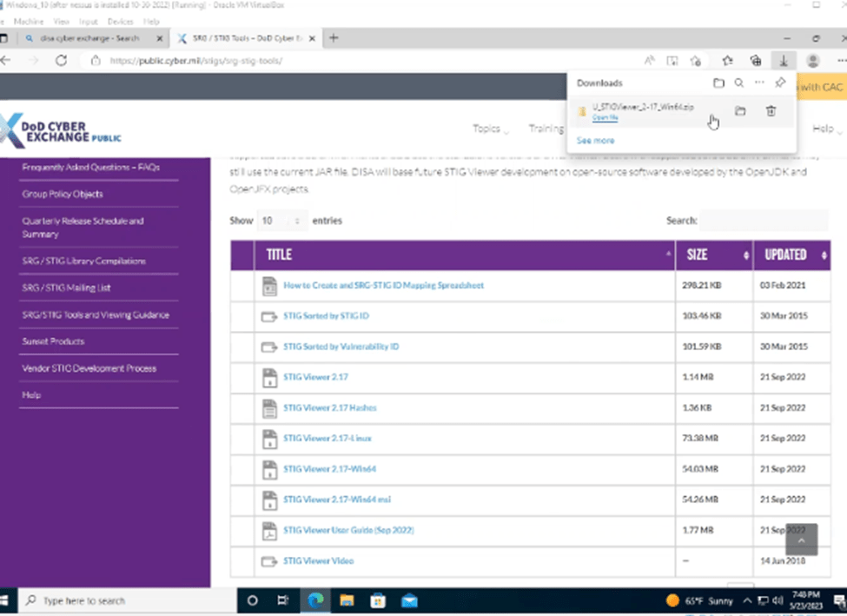Click the search icon in Downloads panel

pyautogui.click(x=738, y=83)
